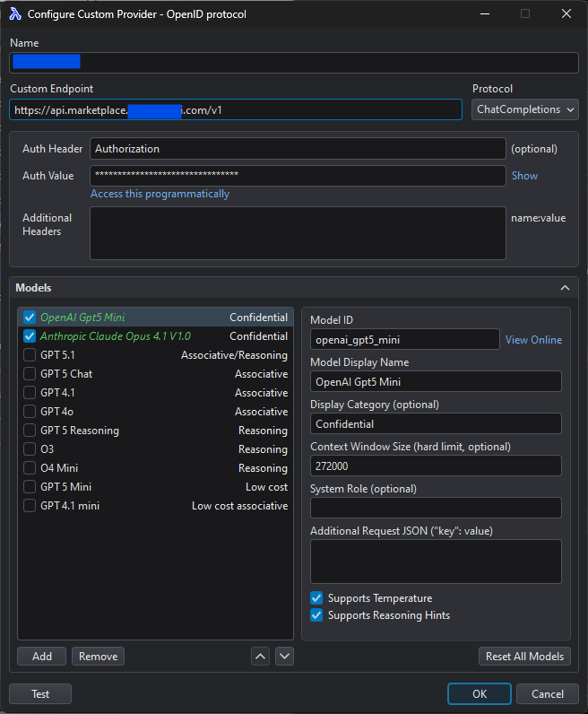
Task: Click the app logo icon in title bar
Action: pyautogui.click(x=15, y=14)
